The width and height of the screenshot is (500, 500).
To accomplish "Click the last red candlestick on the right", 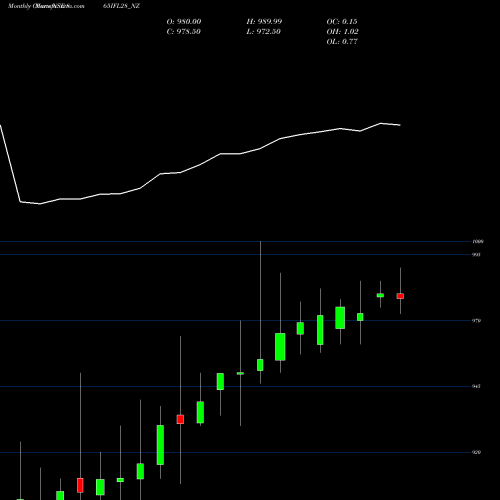I will pyautogui.click(x=400, y=296).
